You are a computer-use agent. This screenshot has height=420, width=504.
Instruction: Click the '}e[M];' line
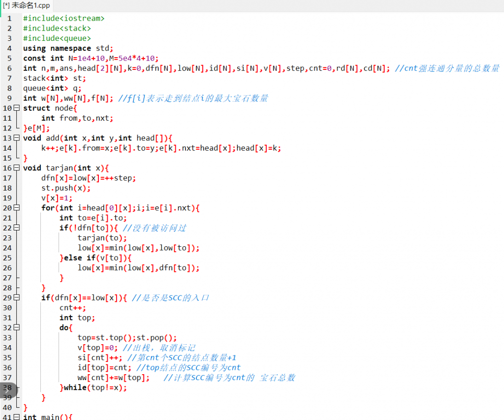click(x=36, y=128)
